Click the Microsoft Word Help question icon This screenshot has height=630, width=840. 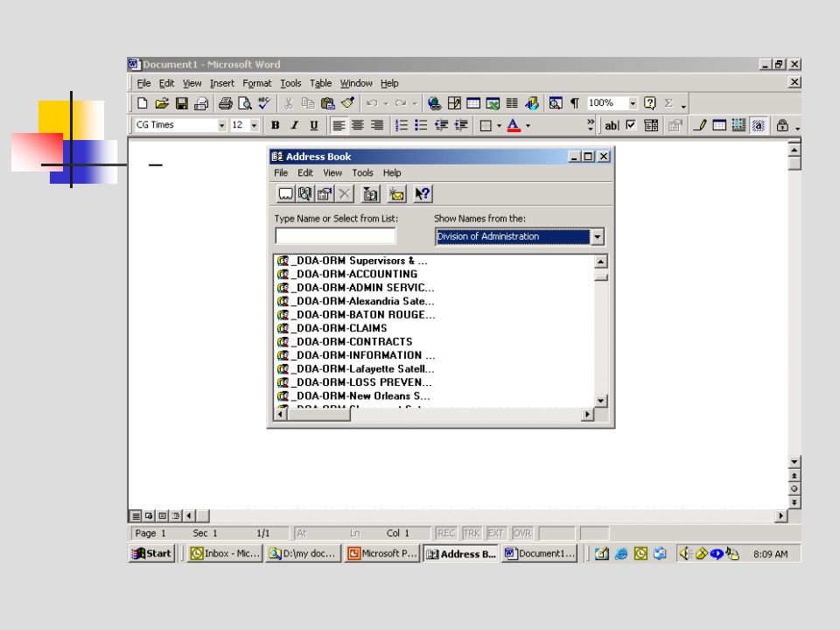coord(650,103)
